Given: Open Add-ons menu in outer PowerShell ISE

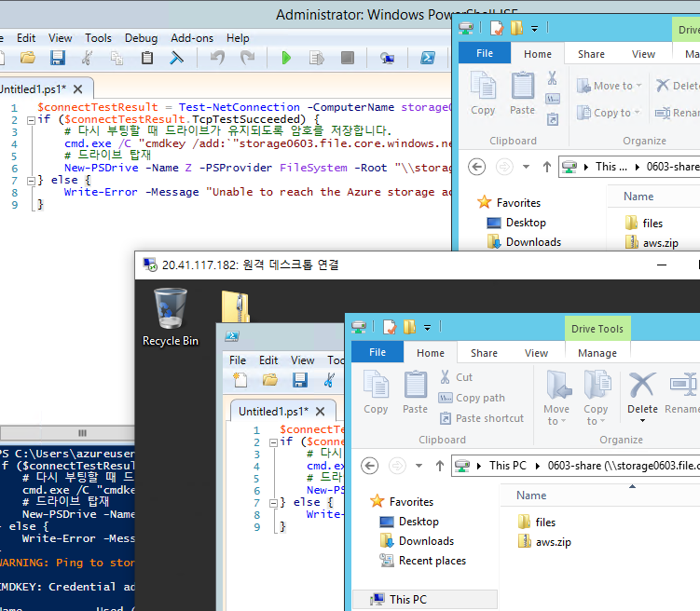Looking at the screenshot, I should 192,38.
